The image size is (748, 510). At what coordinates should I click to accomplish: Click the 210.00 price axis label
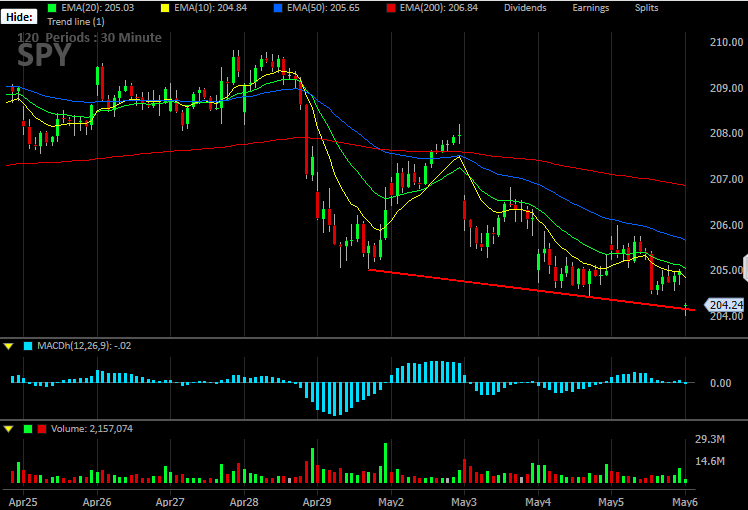click(727, 42)
